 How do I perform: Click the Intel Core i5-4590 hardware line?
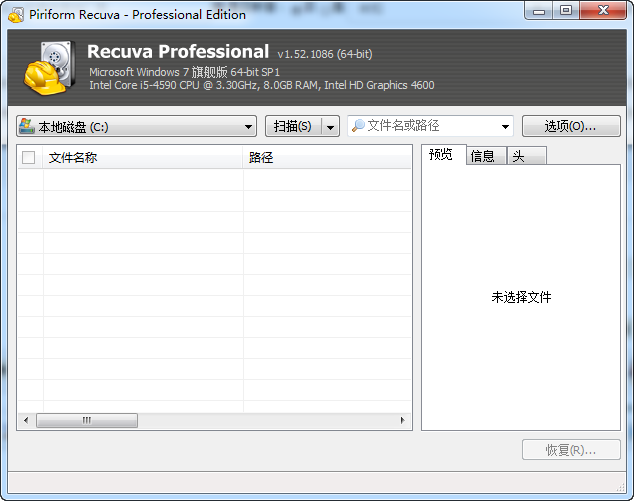262,85
